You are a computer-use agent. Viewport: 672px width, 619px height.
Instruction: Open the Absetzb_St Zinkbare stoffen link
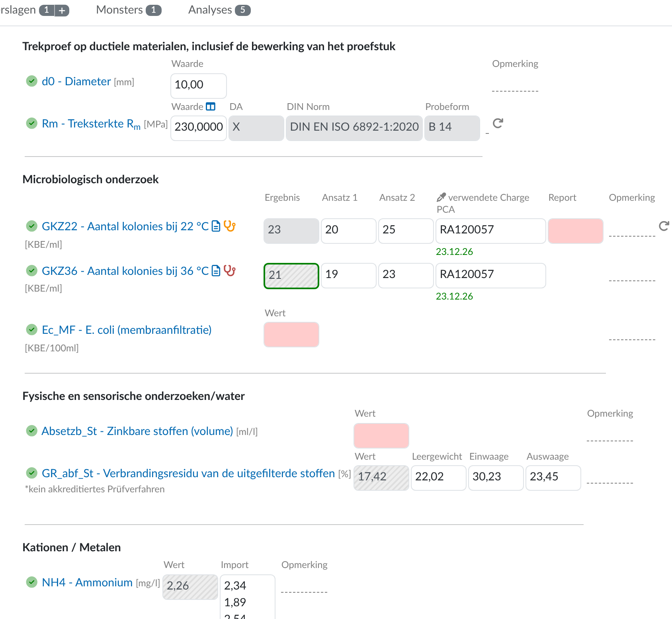(x=137, y=431)
